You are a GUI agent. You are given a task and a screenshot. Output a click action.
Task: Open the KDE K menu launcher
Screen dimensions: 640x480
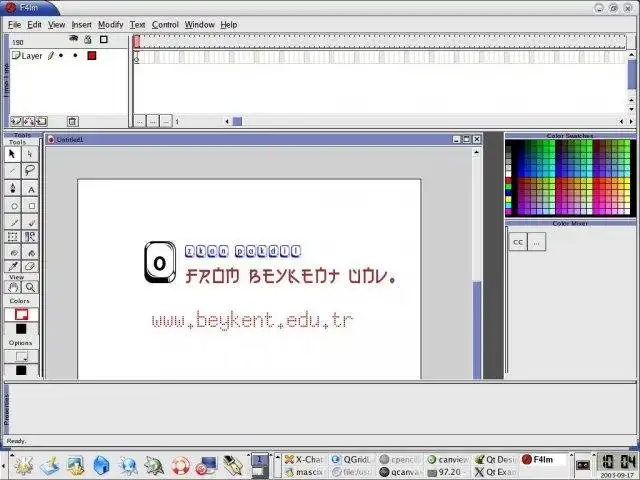pos(24,465)
